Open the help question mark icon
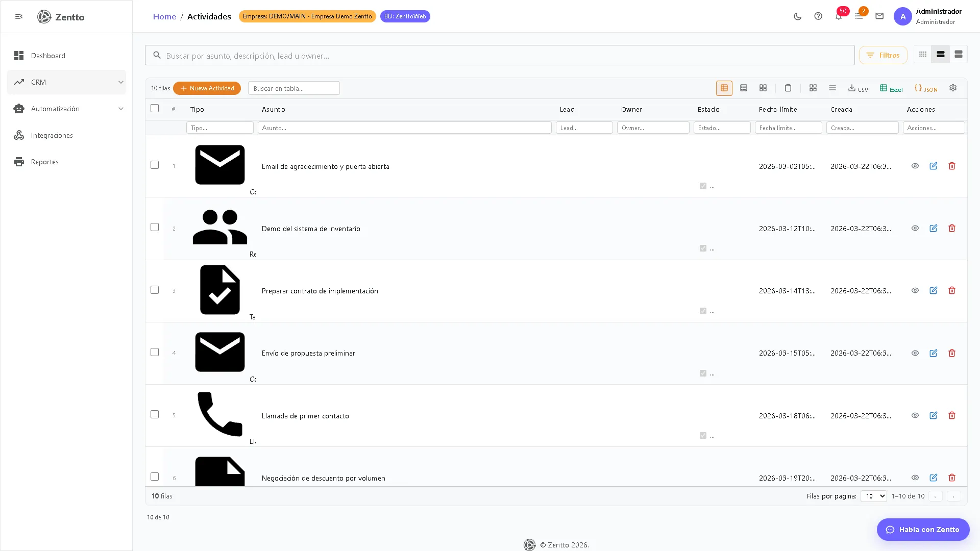The height and width of the screenshot is (551, 980). [818, 16]
